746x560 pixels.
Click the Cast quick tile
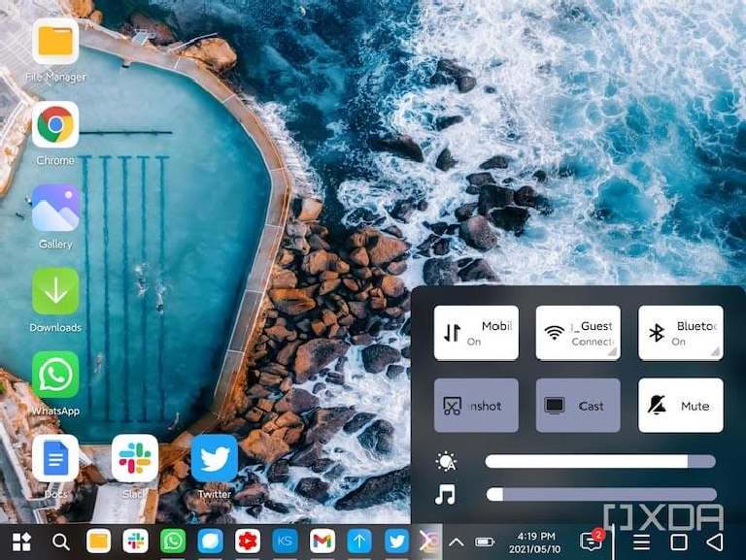pos(578,406)
